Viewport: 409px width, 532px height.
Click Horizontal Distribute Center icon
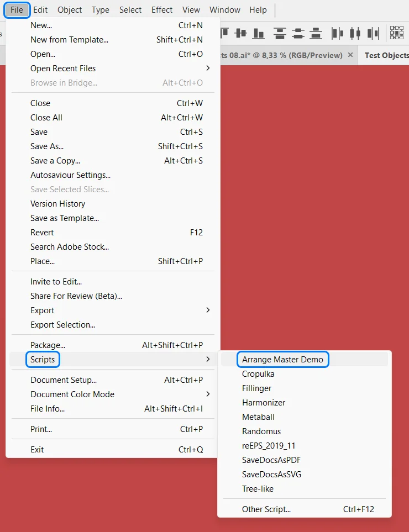pos(355,33)
